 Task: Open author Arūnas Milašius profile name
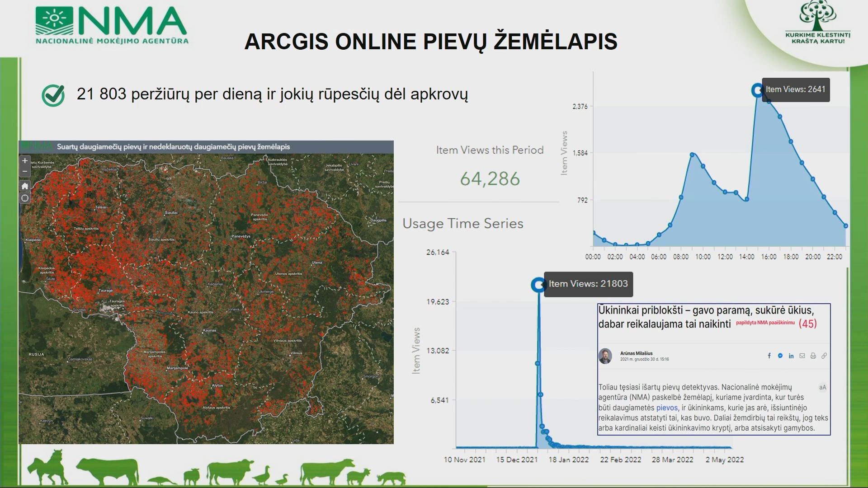[636, 353]
